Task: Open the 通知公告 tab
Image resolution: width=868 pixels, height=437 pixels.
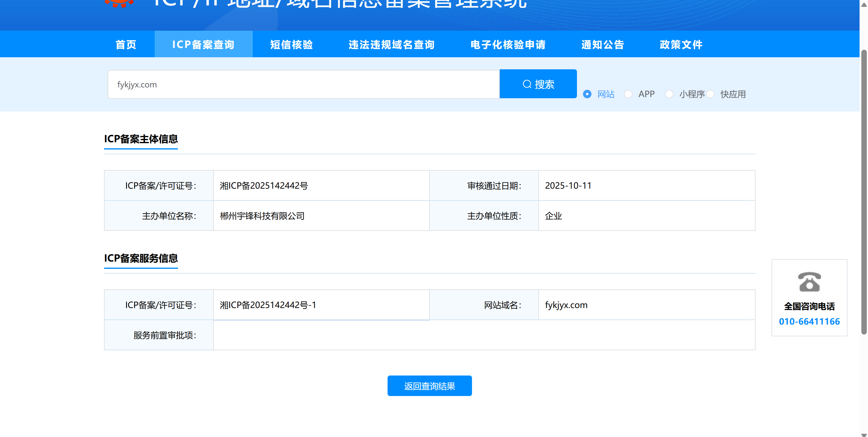Action: [603, 44]
